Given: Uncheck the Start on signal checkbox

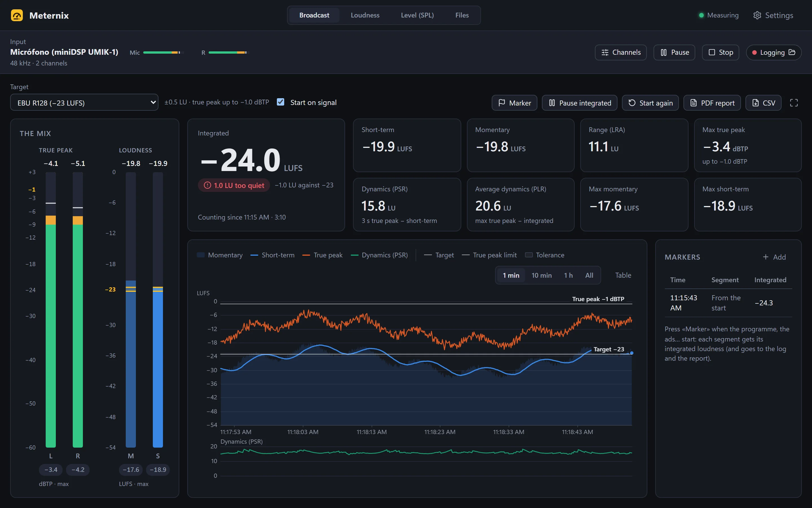Looking at the screenshot, I should 281,102.
